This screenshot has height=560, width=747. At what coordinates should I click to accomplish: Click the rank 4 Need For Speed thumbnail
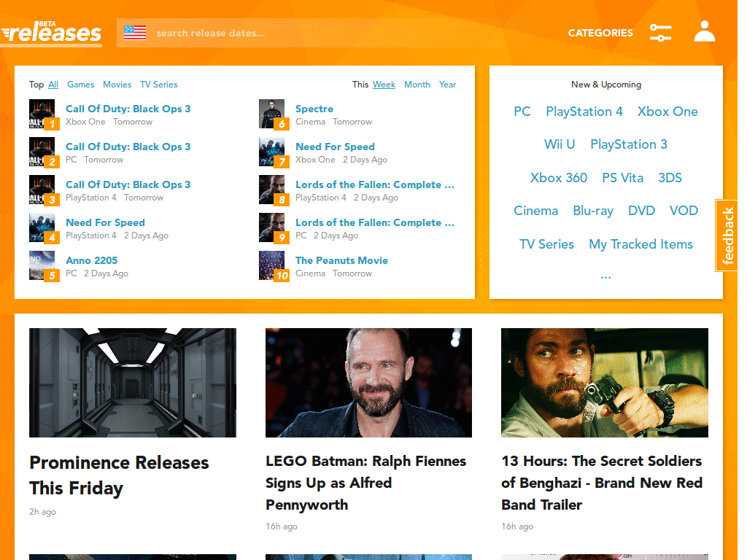click(x=42, y=227)
